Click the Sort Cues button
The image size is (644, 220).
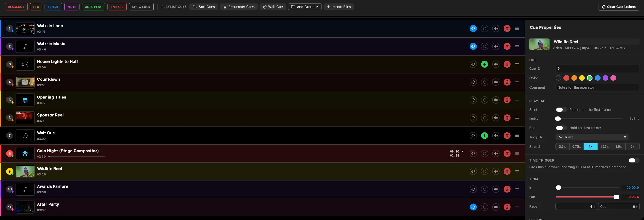(x=204, y=7)
